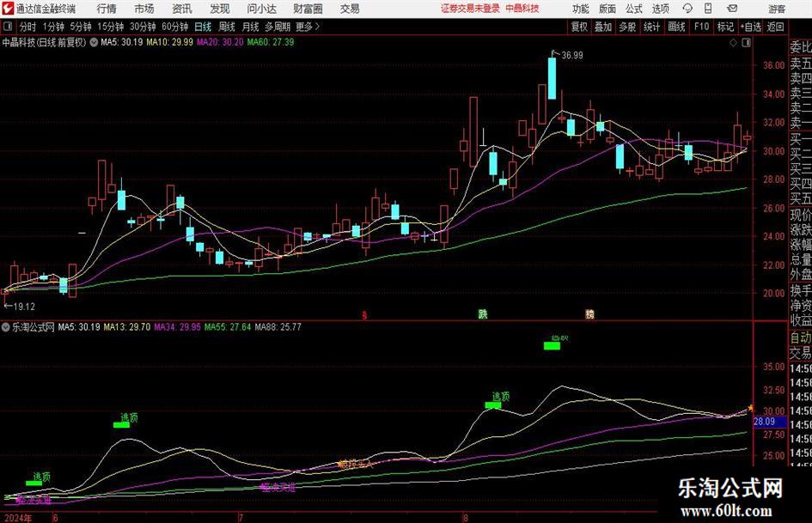Image resolution: width=812 pixels, height=523 pixels.
Task: Click the 复权 toolbar button
Action: (x=579, y=27)
